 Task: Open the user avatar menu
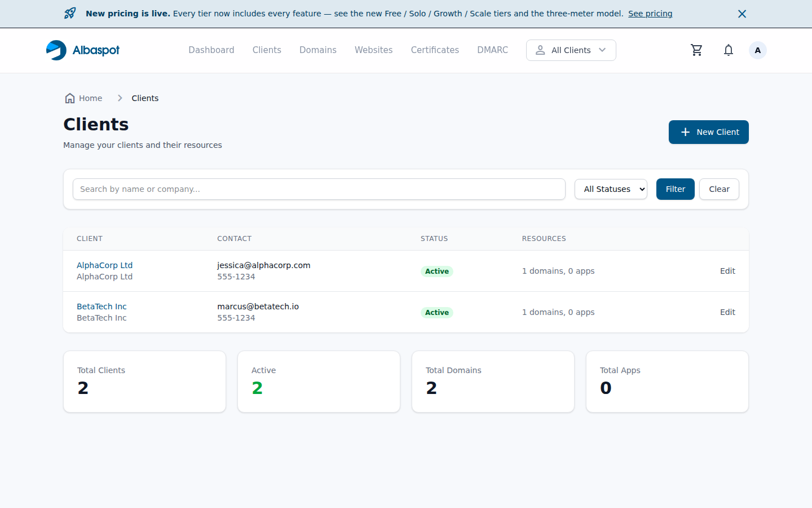757,50
